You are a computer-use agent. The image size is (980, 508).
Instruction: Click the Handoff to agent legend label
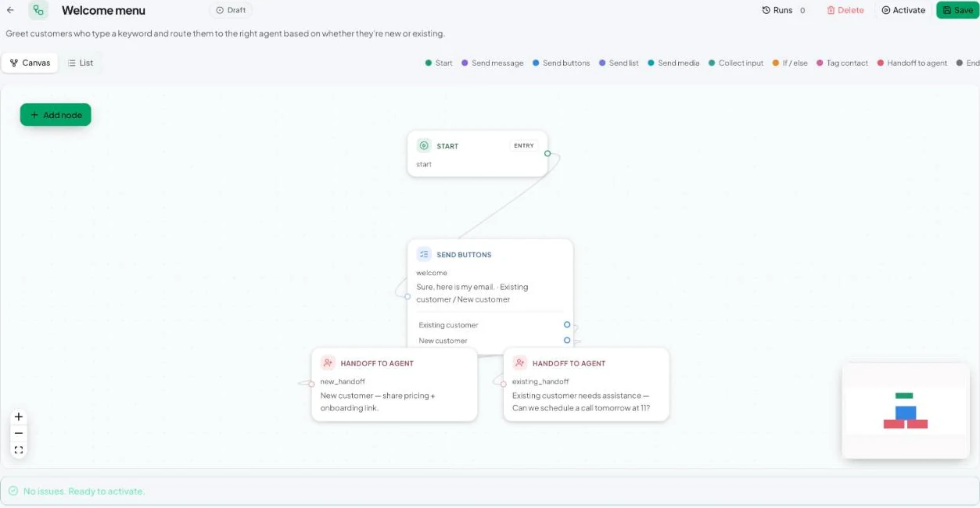coord(917,63)
